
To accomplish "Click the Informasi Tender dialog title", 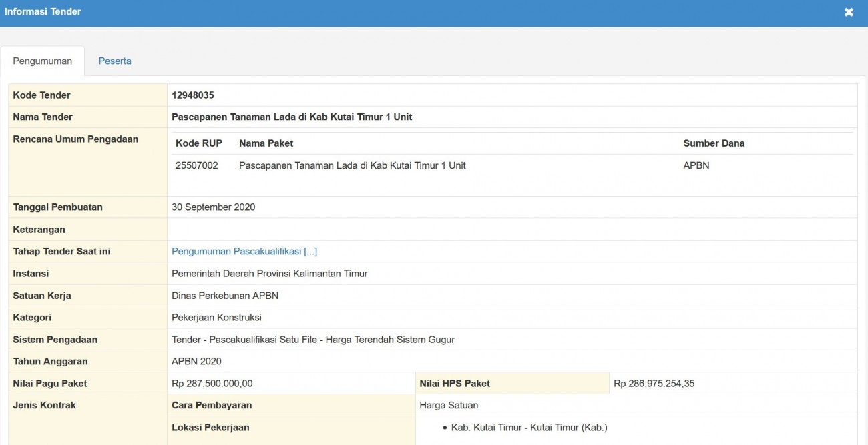I will tap(43, 11).
